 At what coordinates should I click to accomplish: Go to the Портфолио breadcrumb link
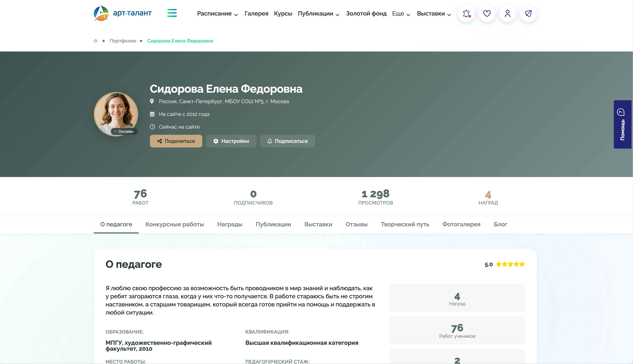[x=123, y=41]
